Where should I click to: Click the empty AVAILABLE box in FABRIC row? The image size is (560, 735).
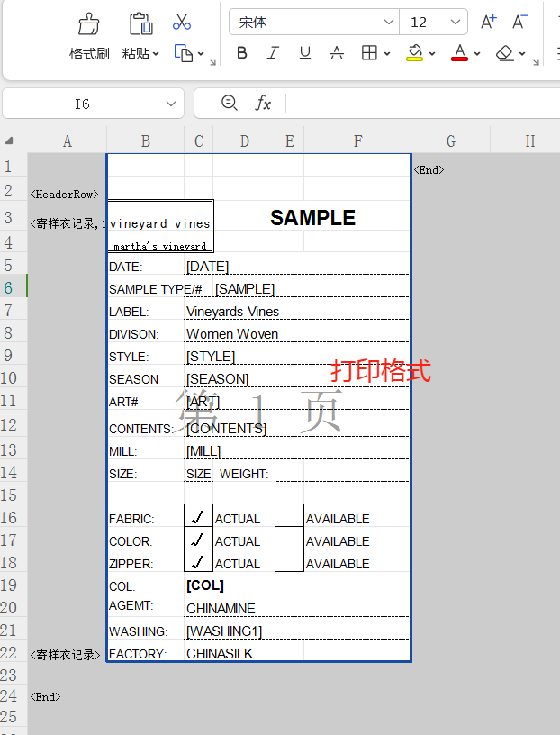coord(289,515)
